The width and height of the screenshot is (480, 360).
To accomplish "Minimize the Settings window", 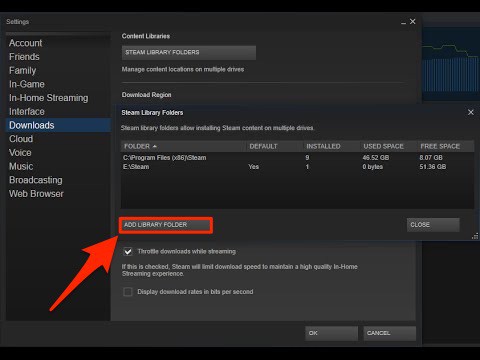I will [403, 22].
